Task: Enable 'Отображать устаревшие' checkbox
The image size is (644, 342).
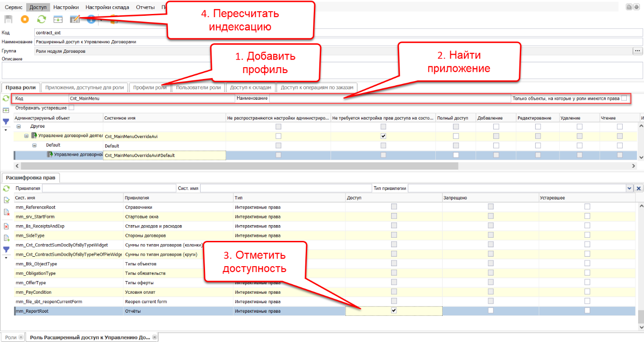Action: click(71, 108)
